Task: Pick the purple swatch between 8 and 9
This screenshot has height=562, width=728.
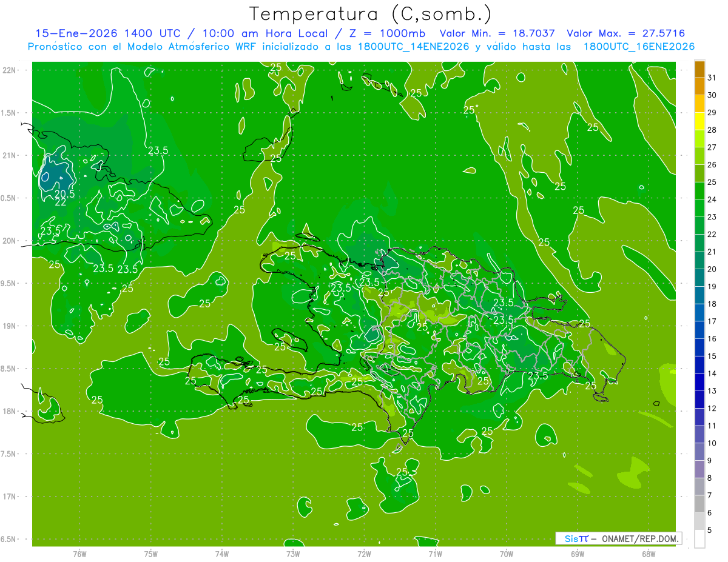Action: pos(699,469)
